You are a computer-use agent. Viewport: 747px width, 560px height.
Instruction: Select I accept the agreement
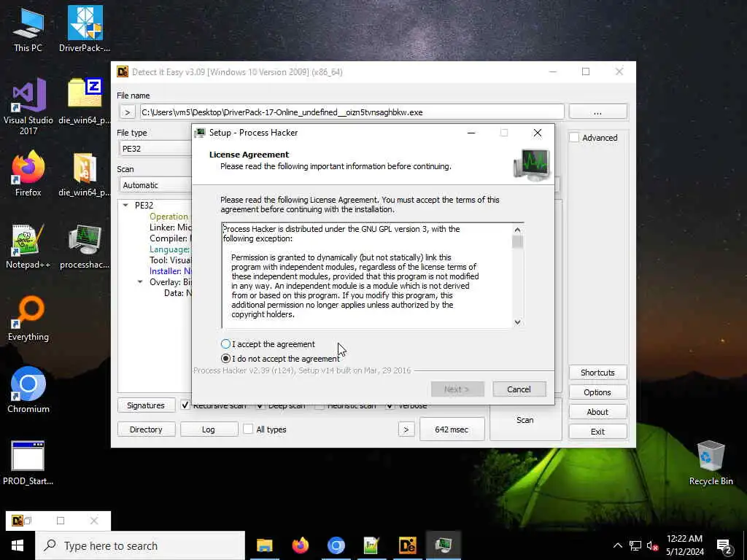[268, 344]
